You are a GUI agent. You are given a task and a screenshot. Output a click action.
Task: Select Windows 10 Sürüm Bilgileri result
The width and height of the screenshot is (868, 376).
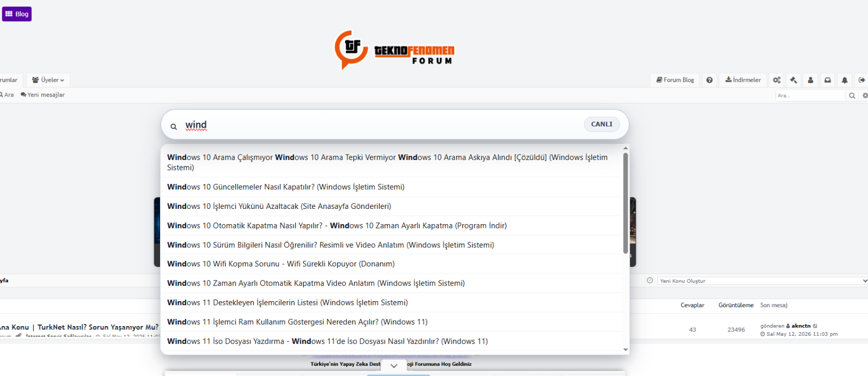(391, 245)
